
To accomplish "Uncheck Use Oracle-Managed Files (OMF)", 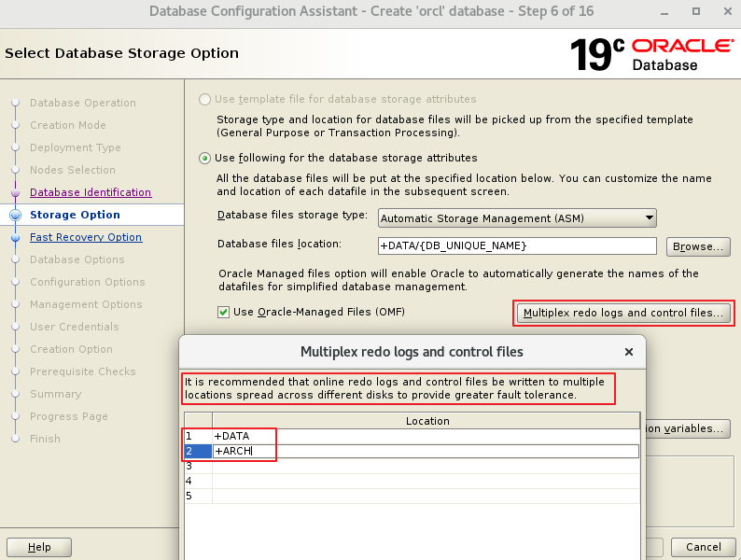I will [x=223, y=312].
